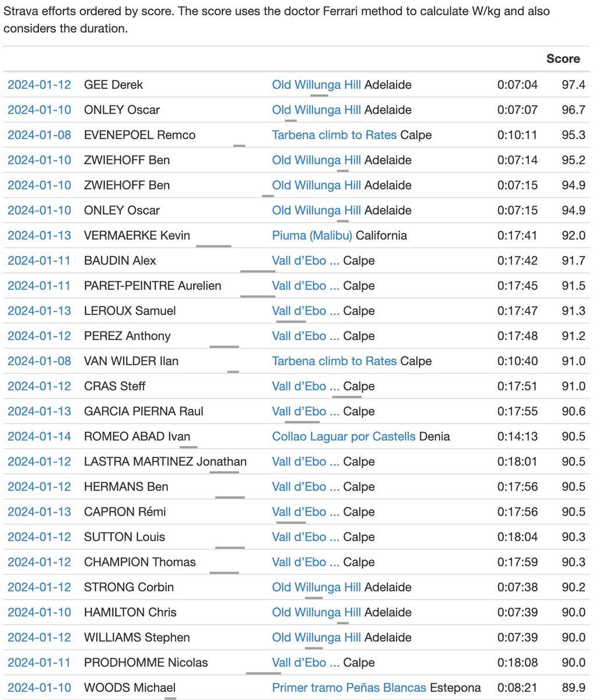Screen dimensions: 596x700
Task: Open the 2024-01-10 date link for HAMILTON Chris
Action: pyautogui.click(x=39, y=612)
